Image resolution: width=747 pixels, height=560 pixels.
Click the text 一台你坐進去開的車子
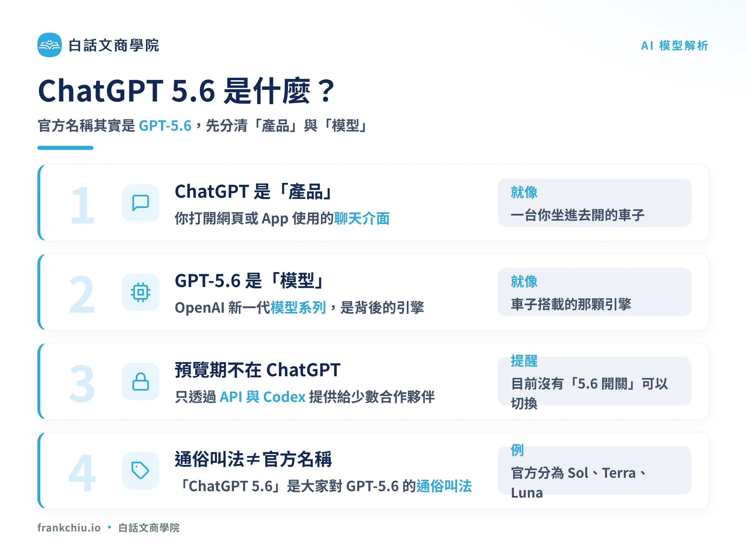578,215
